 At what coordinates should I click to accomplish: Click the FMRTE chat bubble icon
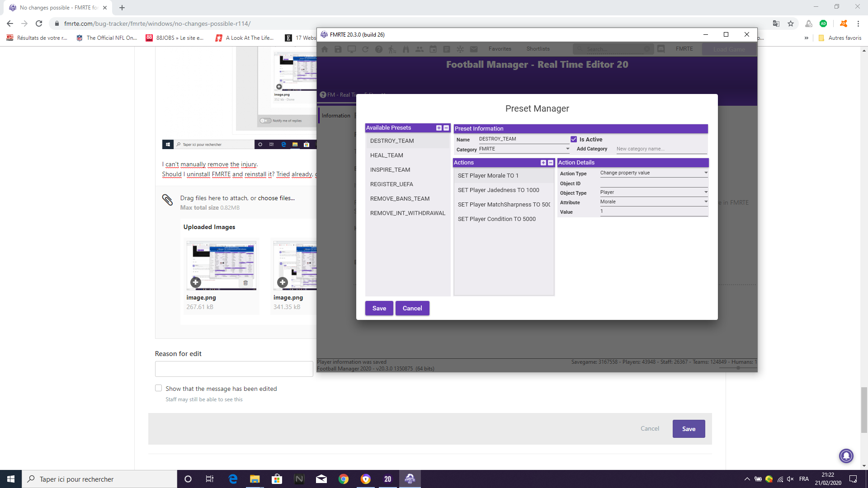pyautogui.click(x=661, y=49)
